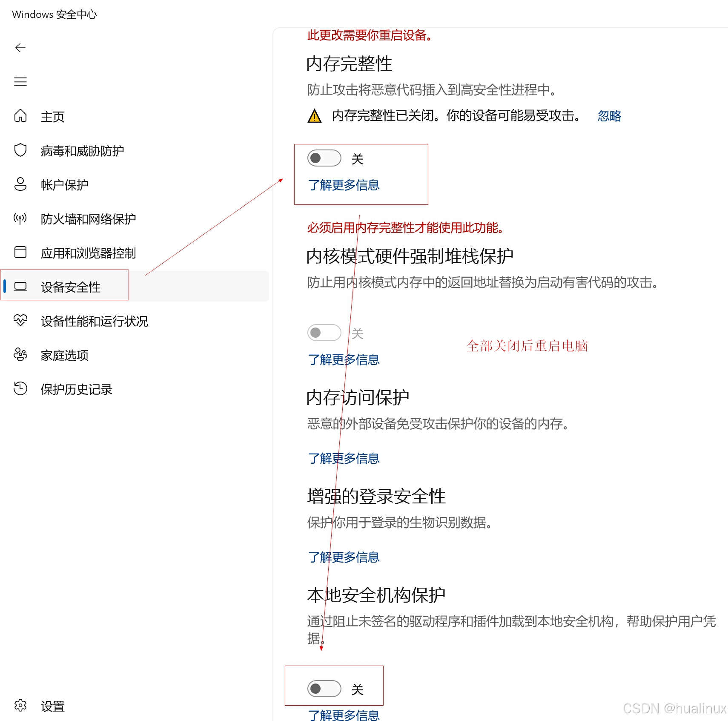Open 病毒和威胁防护 in the sidebar

click(135, 150)
